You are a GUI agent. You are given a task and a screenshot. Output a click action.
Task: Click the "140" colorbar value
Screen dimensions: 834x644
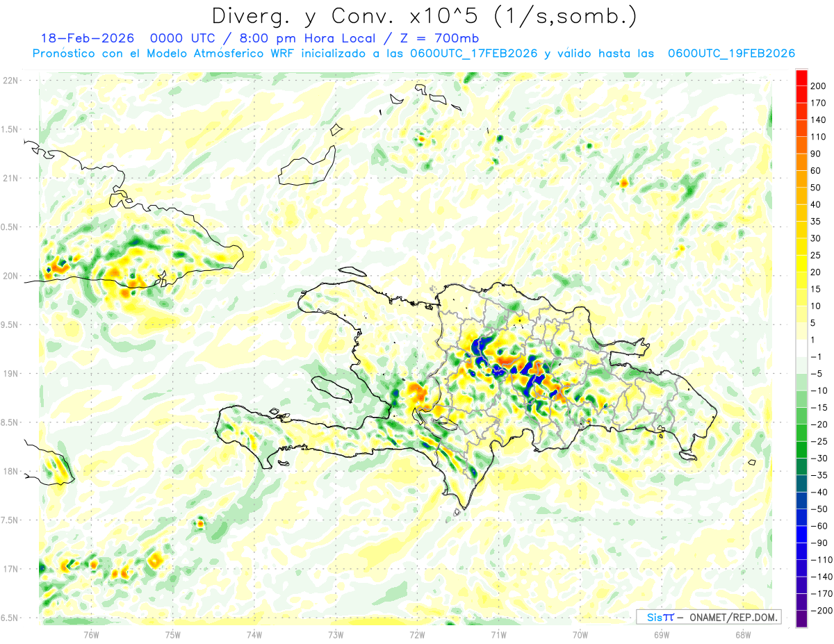(x=819, y=119)
